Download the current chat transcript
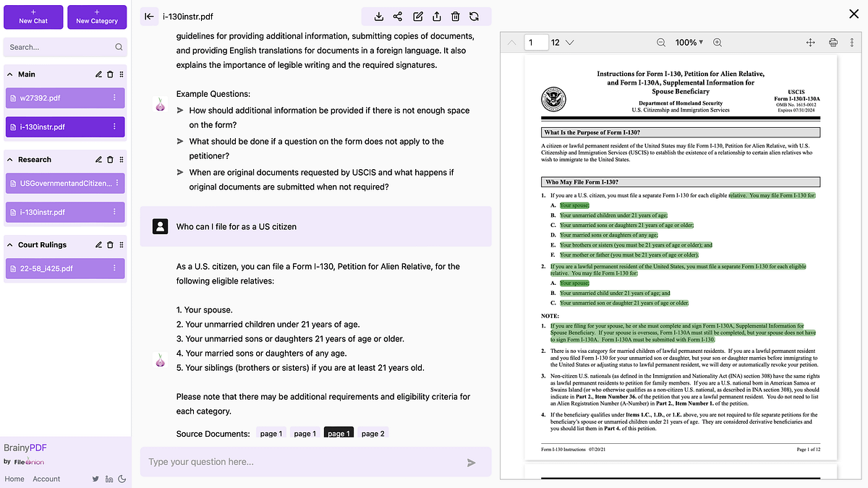 click(x=379, y=16)
